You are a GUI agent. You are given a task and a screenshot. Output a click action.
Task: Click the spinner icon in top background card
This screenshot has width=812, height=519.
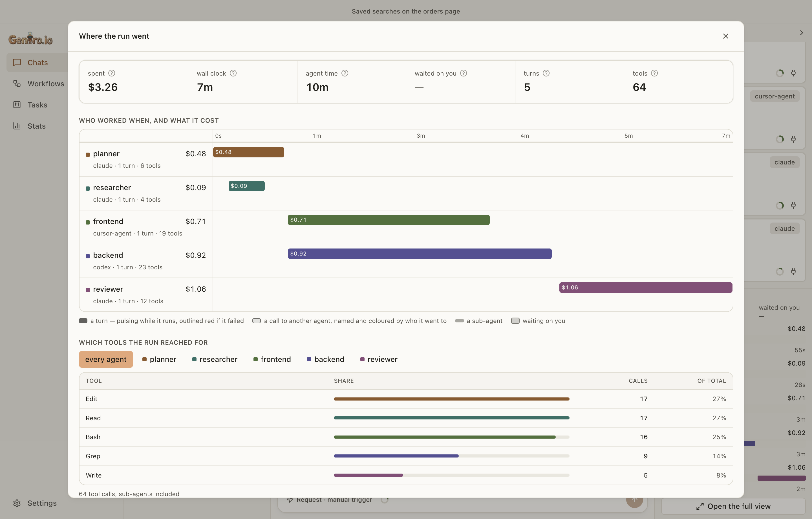click(x=780, y=73)
